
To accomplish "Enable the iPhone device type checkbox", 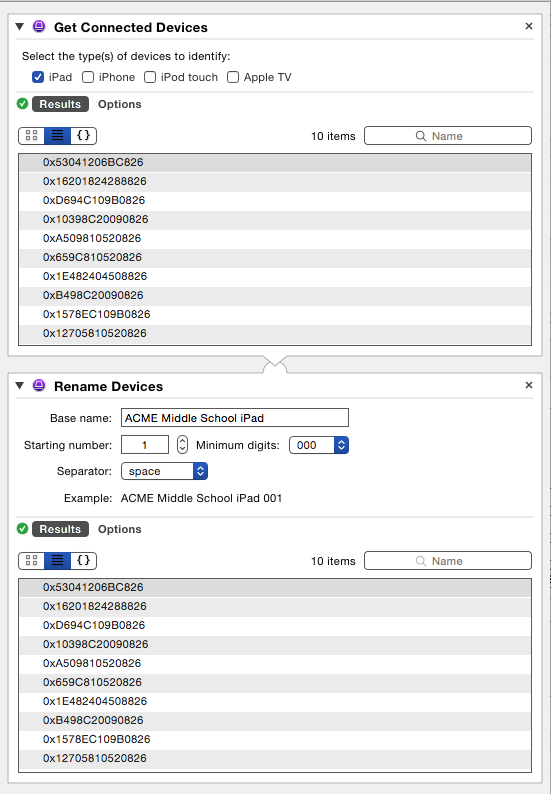I will [x=88, y=77].
